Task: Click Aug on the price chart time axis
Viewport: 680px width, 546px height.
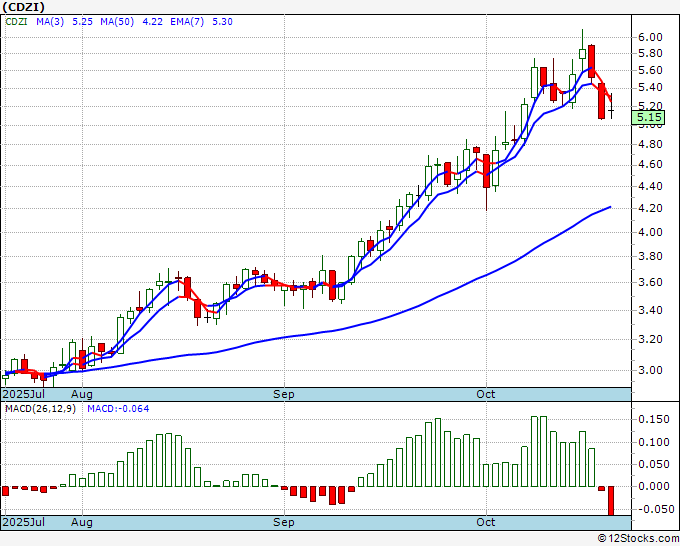Action: click(x=82, y=394)
